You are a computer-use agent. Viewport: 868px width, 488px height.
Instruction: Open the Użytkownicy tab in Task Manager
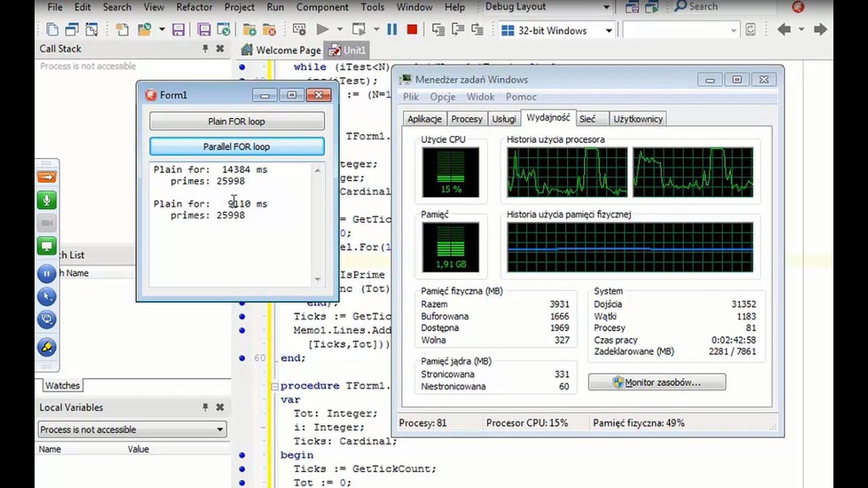pyautogui.click(x=638, y=119)
